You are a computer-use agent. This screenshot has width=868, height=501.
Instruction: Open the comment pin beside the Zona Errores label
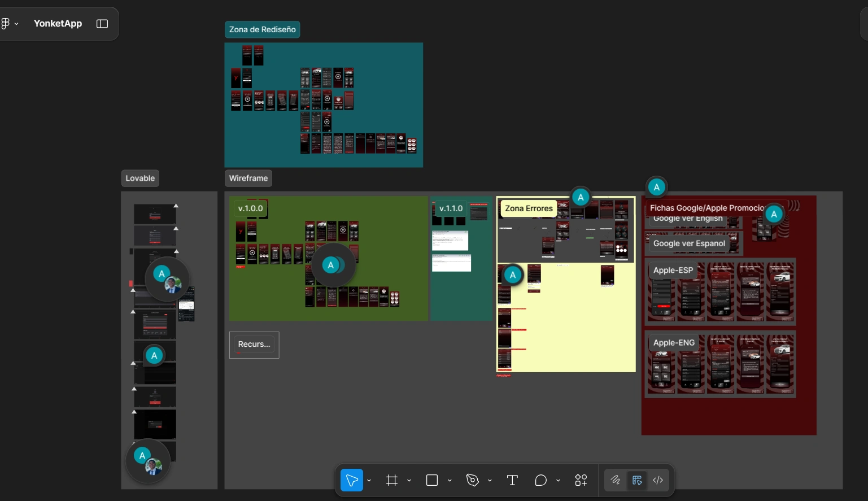click(581, 197)
